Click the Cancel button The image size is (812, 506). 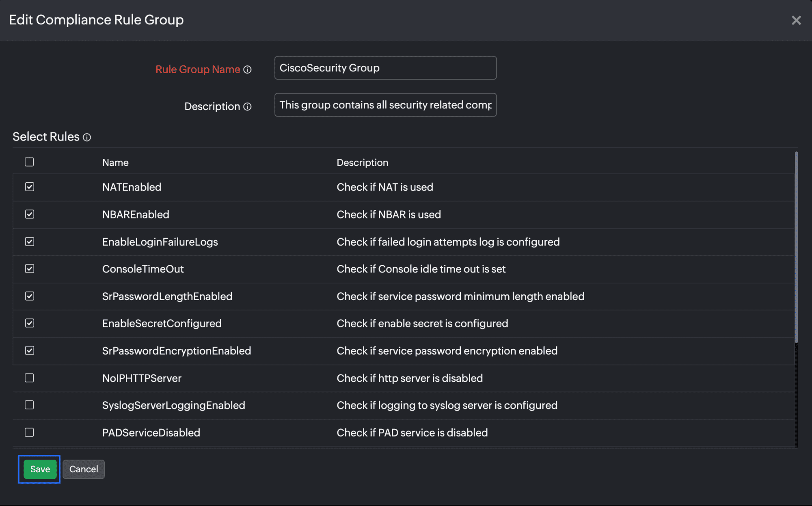[84, 469]
